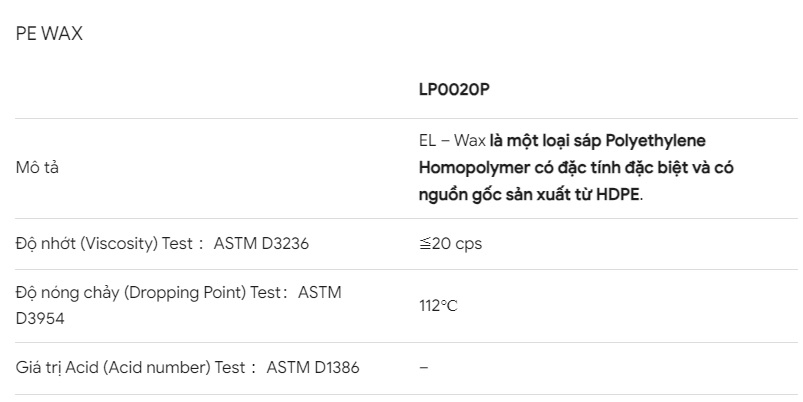Click the ≦20 cps viscosity value
Viewport: 803px width, 402px height.
(451, 244)
